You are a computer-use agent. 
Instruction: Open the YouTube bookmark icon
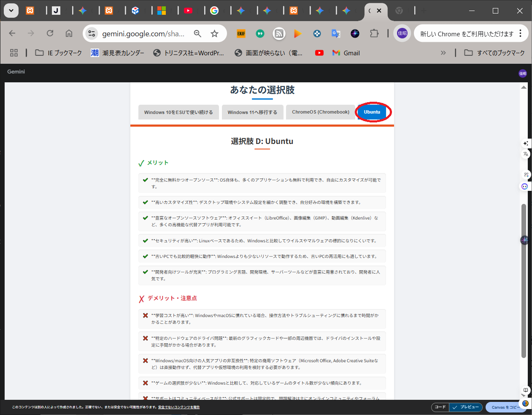pyautogui.click(x=319, y=53)
